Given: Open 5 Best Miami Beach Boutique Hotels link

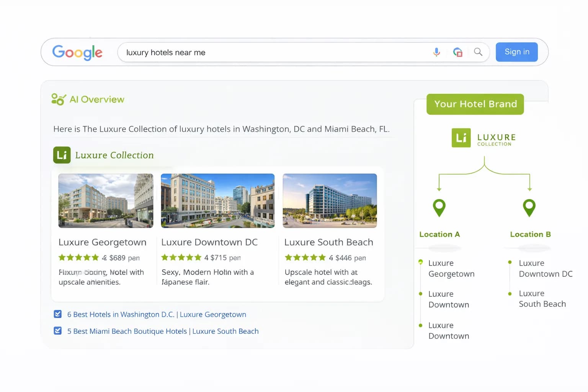Looking at the screenshot, I should click(x=163, y=331).
